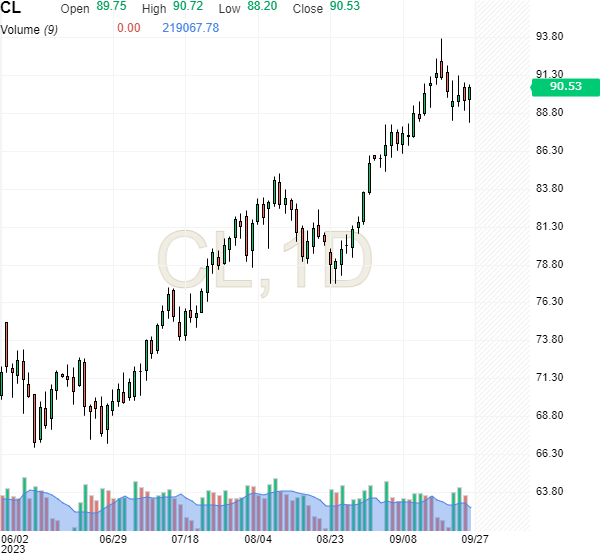The height and width of the screenshot is (558, 600).
Task: Click the 93.80 price axis label
Action: click(549, 36)
